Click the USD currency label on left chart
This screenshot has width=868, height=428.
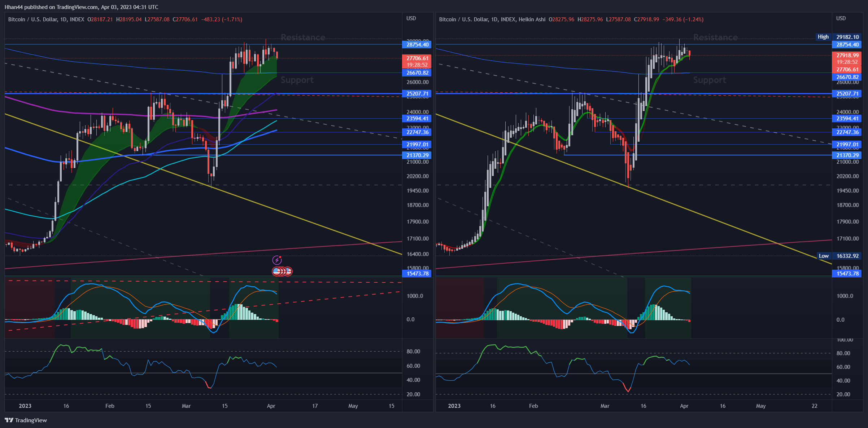(411, 18)
